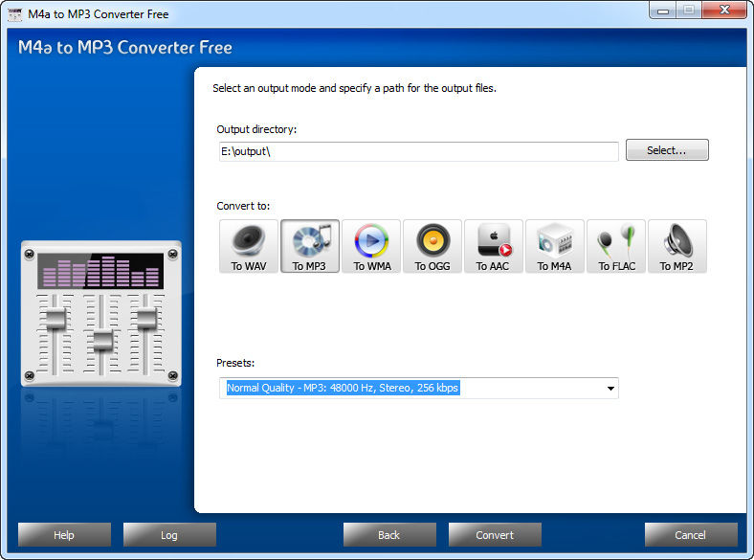Image resolution: width=754 pixels, height=560 pixels.
Task: Focus the Output directory path field
Action: pyautogui.click(x=418, y=151)
